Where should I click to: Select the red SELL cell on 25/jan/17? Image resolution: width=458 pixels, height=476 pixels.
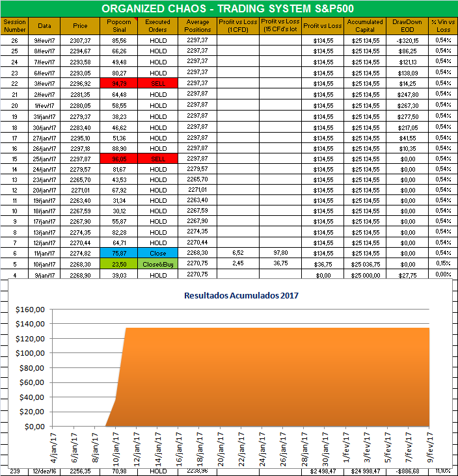[157, 159]
